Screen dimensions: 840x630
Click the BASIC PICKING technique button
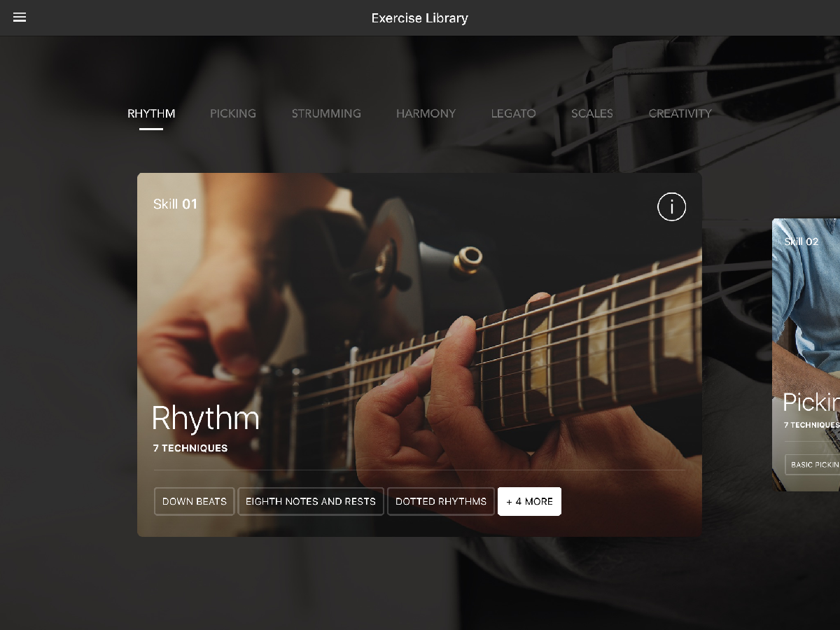813,465
